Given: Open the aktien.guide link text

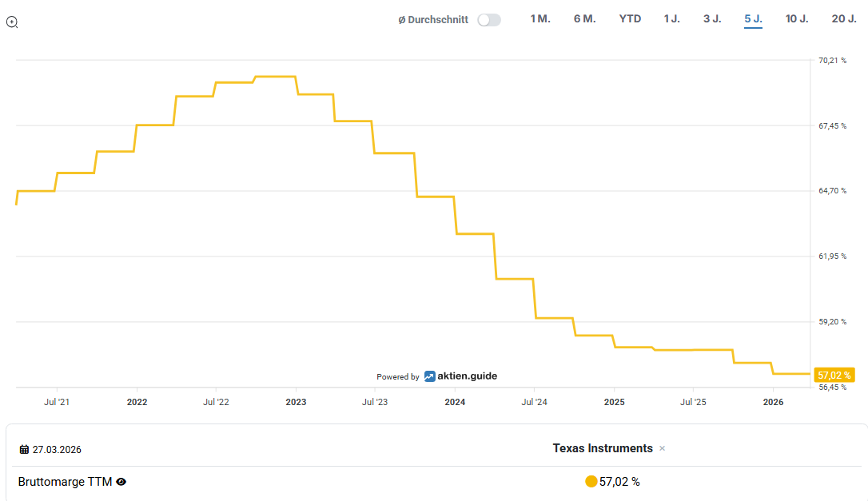Looking at the screenshot, I should tap(467, 376).
